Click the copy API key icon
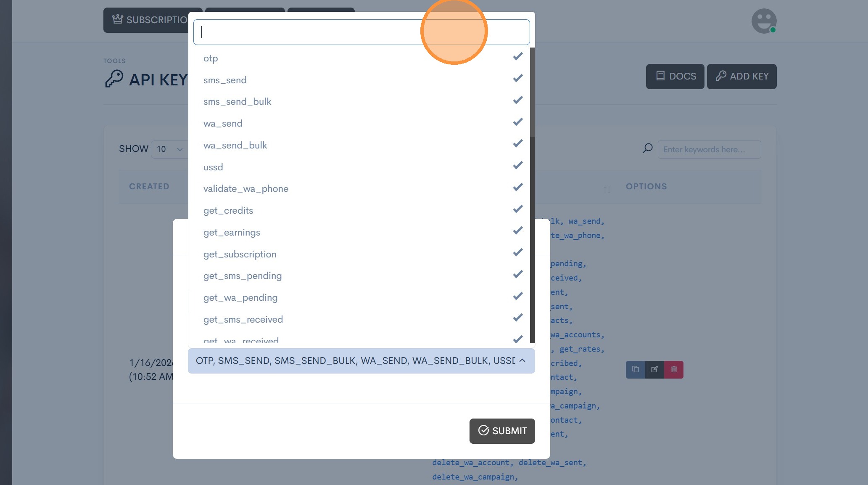868x485 pixels. [x=635, y=369]
